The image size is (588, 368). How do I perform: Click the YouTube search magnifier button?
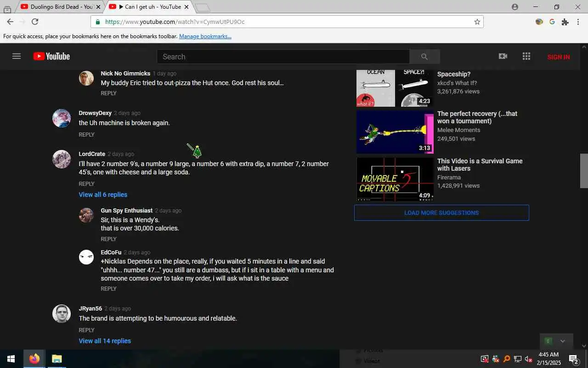click(424, 57)
